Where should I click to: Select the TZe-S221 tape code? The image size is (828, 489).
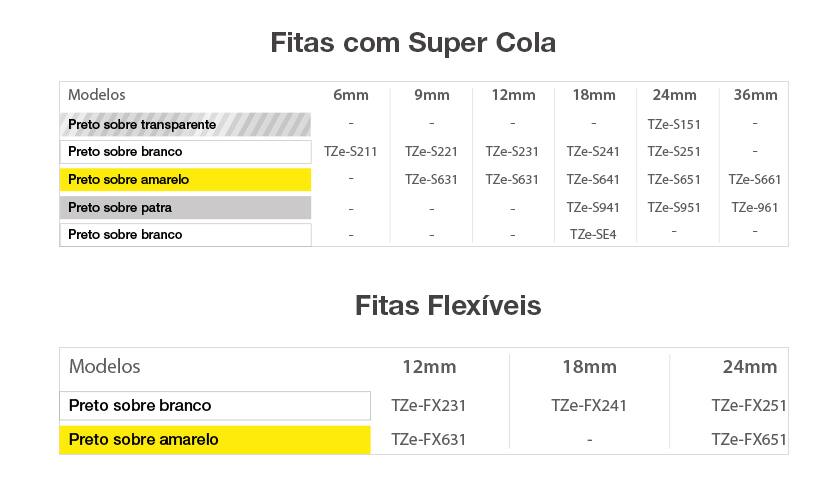tap(431, 152)
